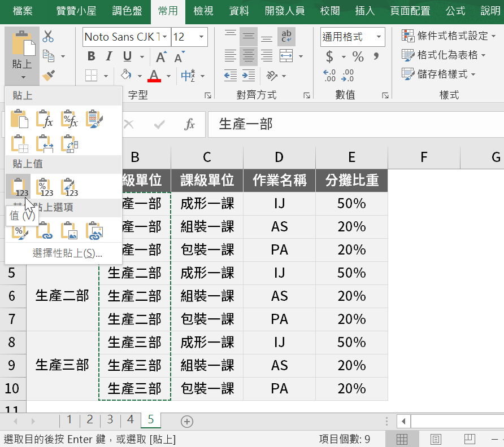Image resolution: width=504 pixels, height=447 pixels.
Task: Paste values and source formatting option
Action: 69,187
